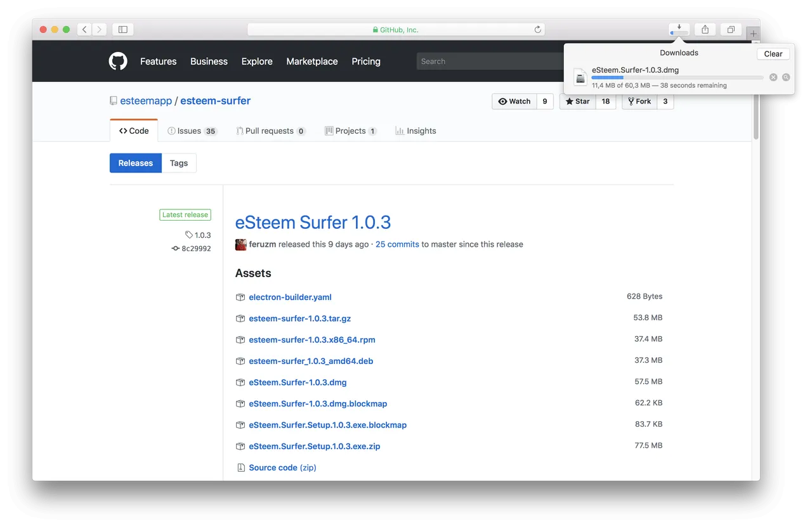Open the Explore nav item
The width and height of the screenshot is (812, 527).
(x=257, y=62)
